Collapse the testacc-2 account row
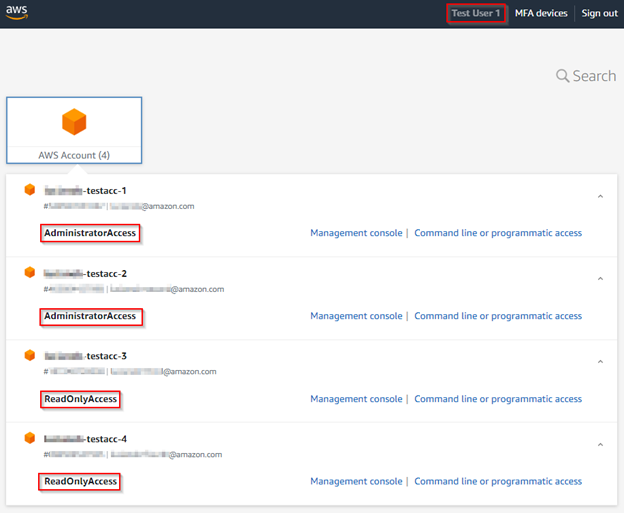Image resolution: width=624 pixels, height=513 pixels. coord(601,279)
